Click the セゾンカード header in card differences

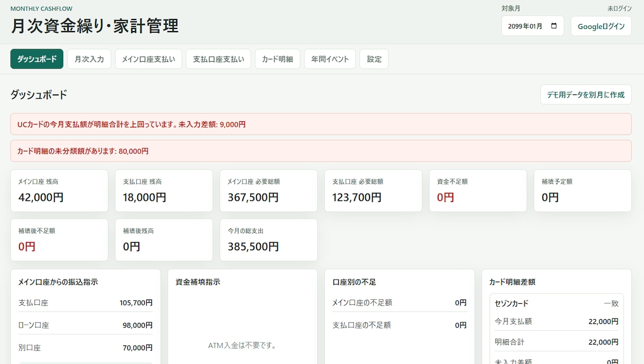tap(512, 303)
